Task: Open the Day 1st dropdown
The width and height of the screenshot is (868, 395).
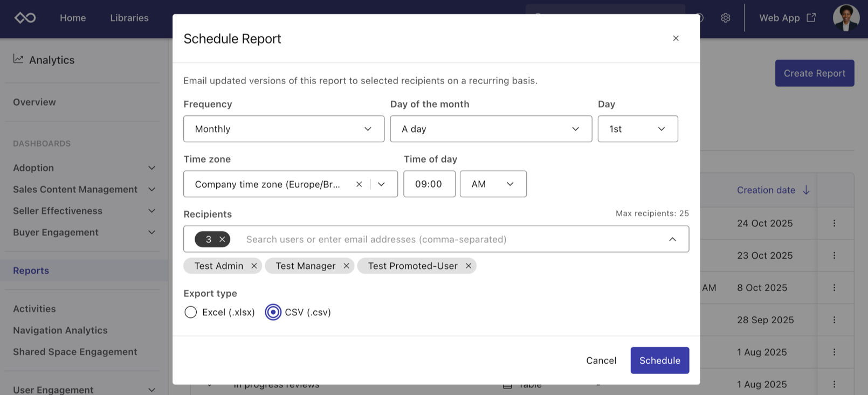Action: coord(638,129)
